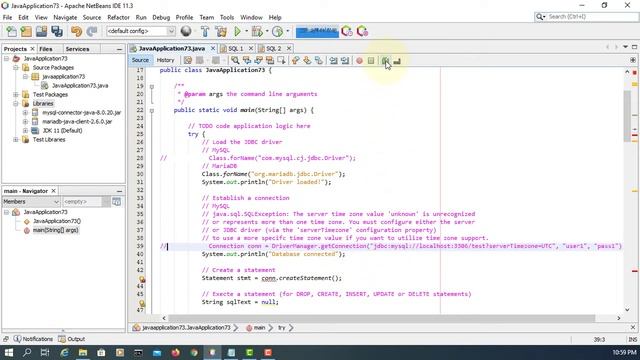Open the Tools menu
The image size is (640, 360).
(227, 18)
